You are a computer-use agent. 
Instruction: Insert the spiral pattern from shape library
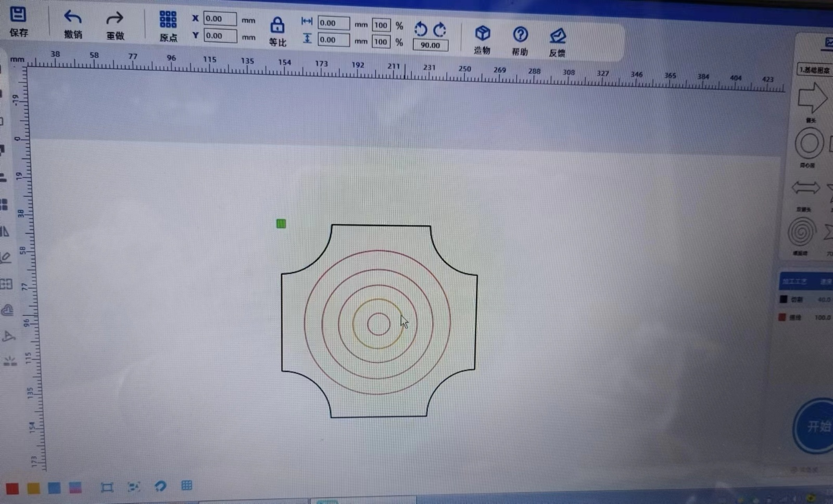point(802,232)
